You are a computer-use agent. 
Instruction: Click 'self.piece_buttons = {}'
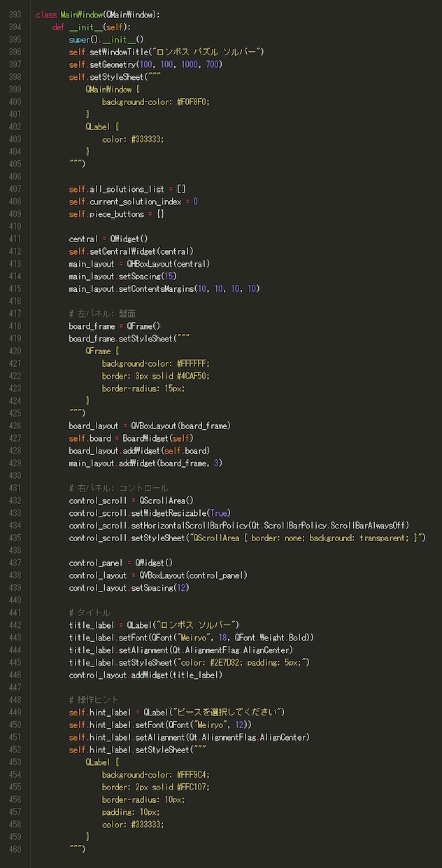tap(117, 214)
